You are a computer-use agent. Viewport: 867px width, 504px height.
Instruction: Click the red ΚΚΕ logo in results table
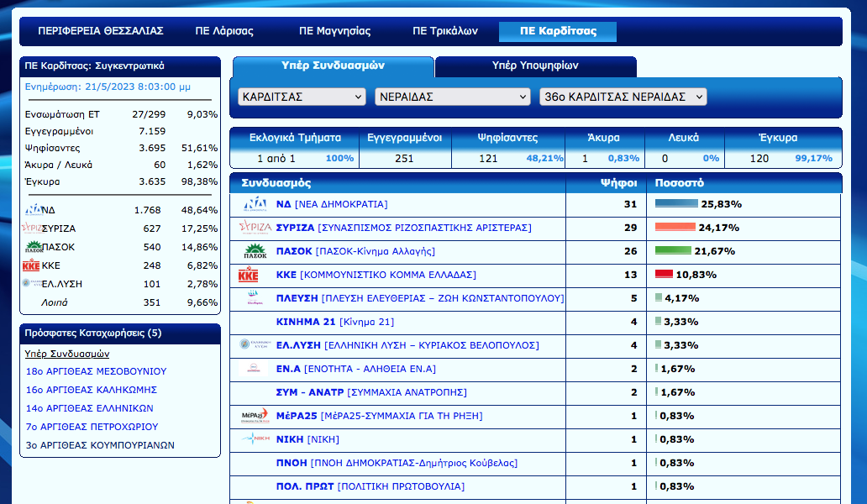249,275
